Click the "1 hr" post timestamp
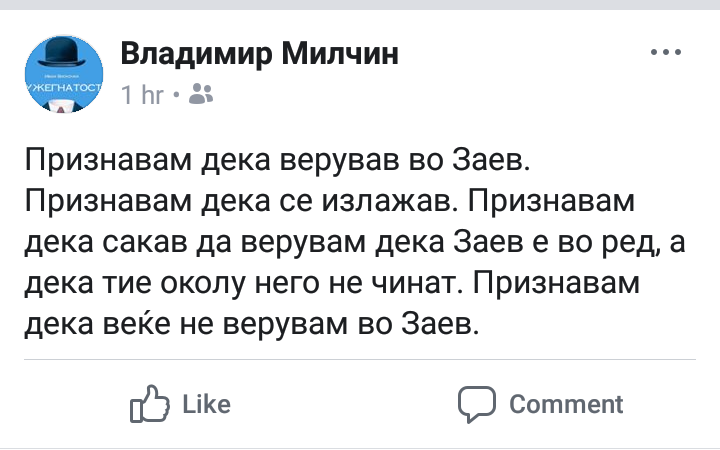The height and width of the screenshot is (450, 720). [142, 95]
